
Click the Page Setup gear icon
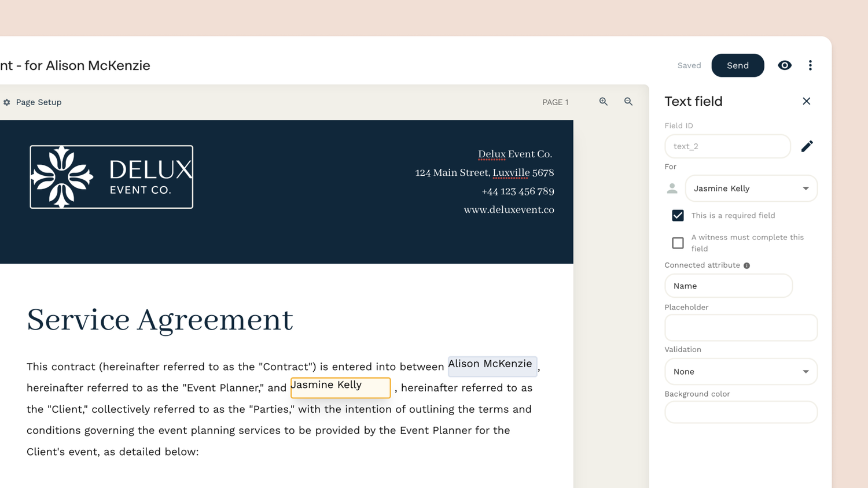(7, 102)
